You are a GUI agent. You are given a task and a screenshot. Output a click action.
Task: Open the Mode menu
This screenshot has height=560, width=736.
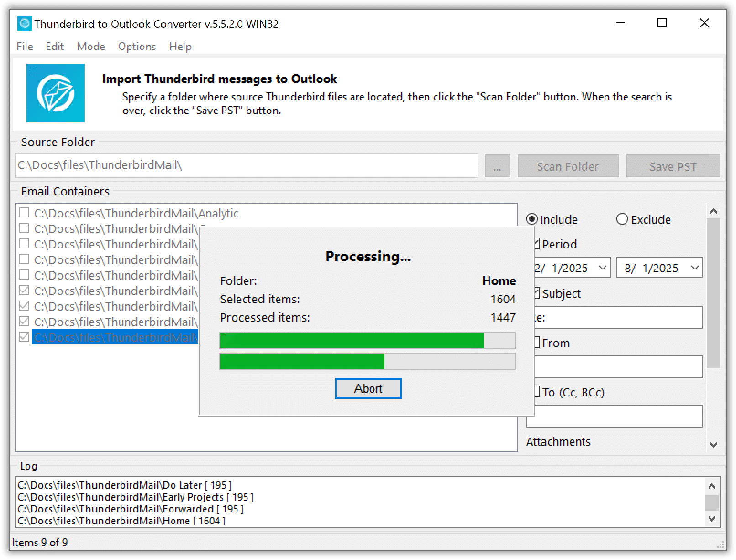(x=91, y=47)
